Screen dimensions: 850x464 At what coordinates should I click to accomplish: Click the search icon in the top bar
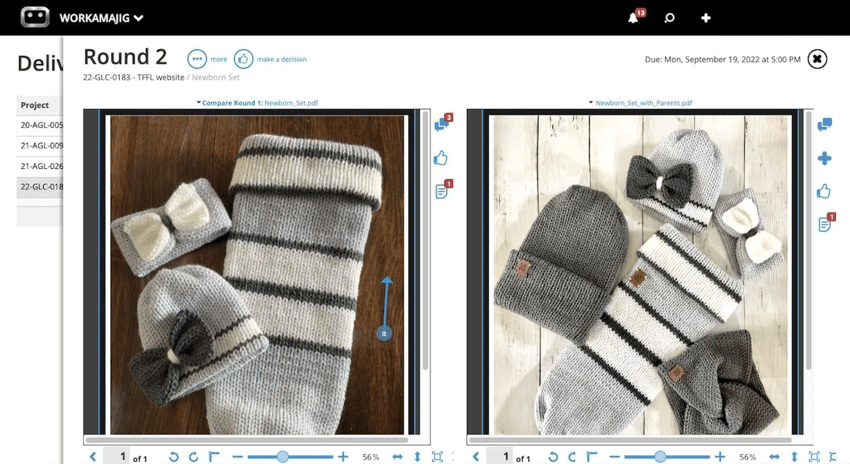(x=670, y=18)
